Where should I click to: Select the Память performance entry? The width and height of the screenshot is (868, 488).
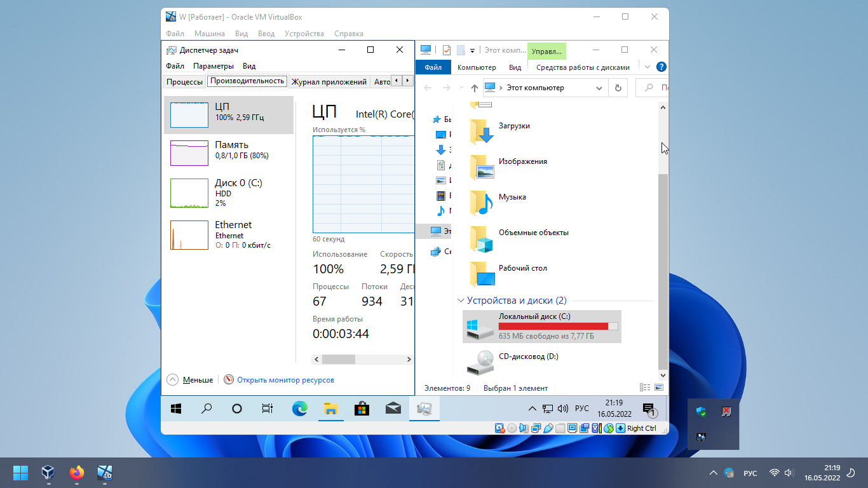pos(229,153)
